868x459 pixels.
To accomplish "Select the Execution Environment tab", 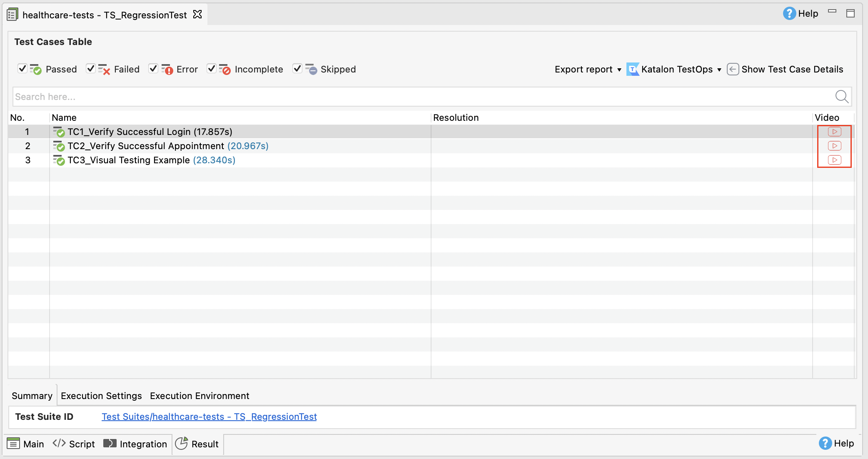I will click(199, 396).
